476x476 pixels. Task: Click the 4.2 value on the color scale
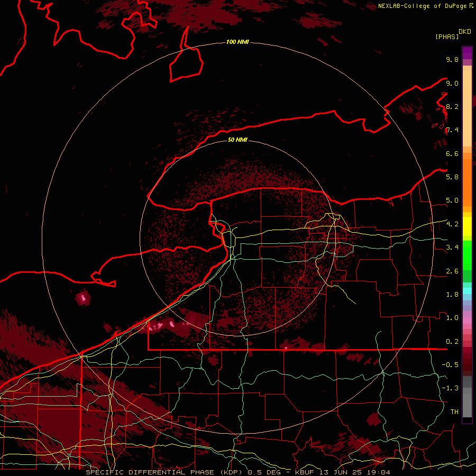pos(452,224)
